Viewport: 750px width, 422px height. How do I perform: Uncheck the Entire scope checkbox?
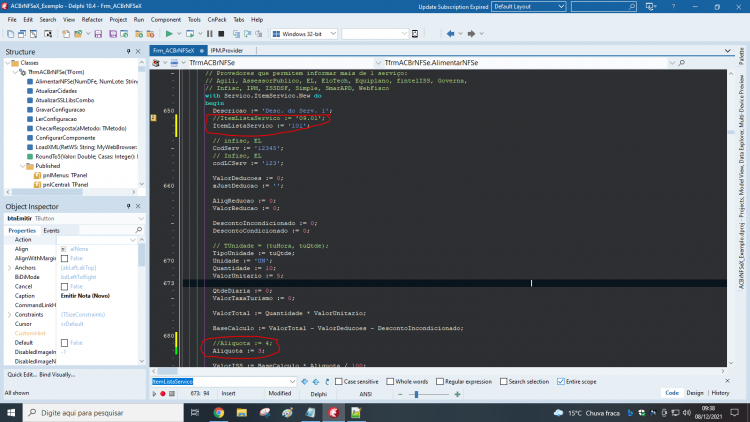[561, 382]
